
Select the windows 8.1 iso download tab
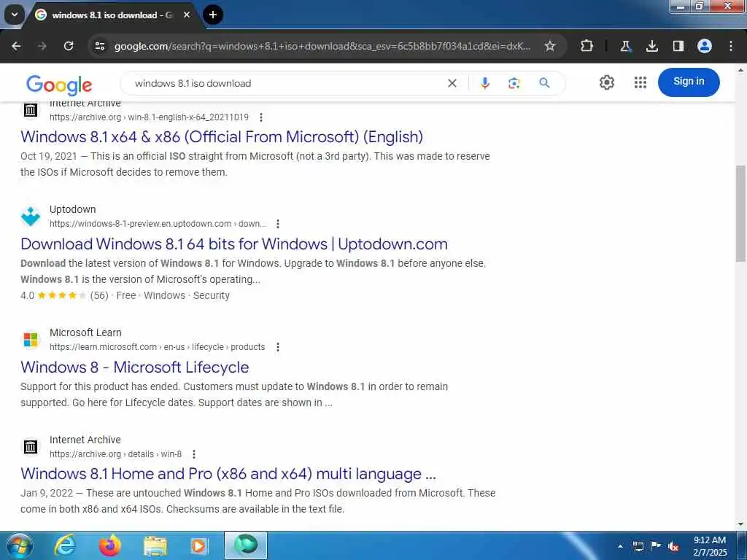point(112,15)
